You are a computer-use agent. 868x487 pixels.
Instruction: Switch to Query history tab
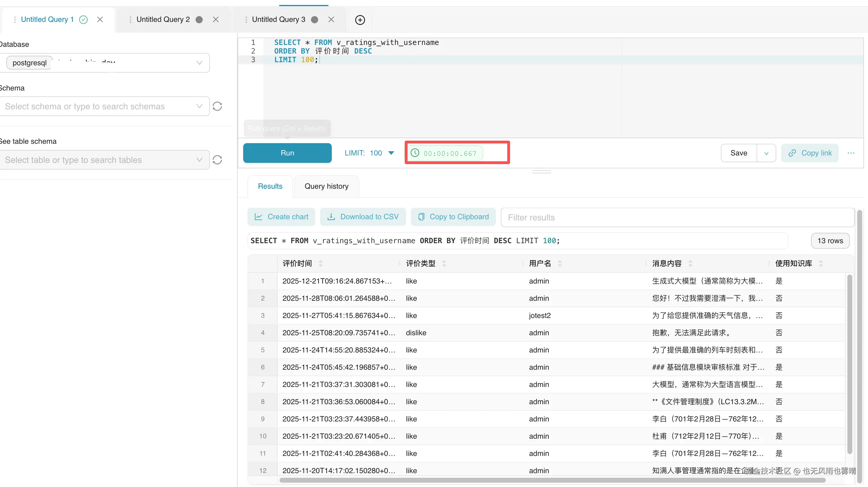tap(326, 186)
